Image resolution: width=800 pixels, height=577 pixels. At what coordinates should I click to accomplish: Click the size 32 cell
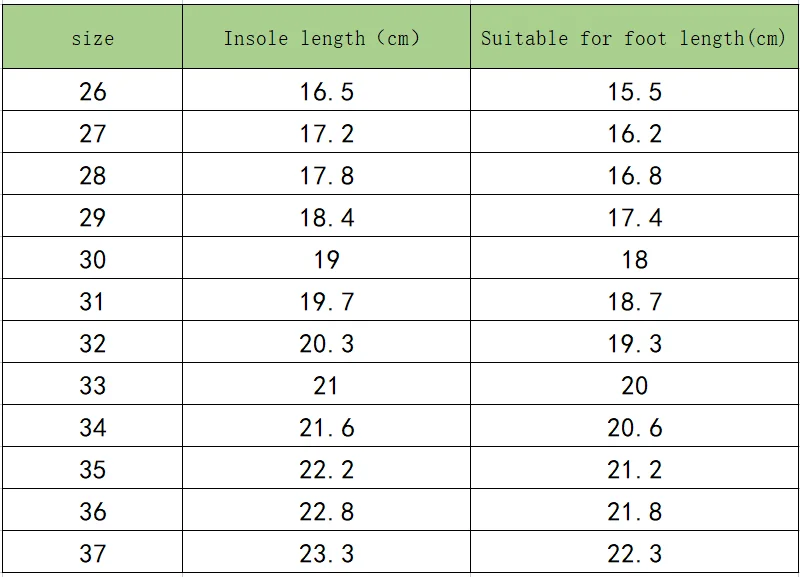click(x=92, y=344)
